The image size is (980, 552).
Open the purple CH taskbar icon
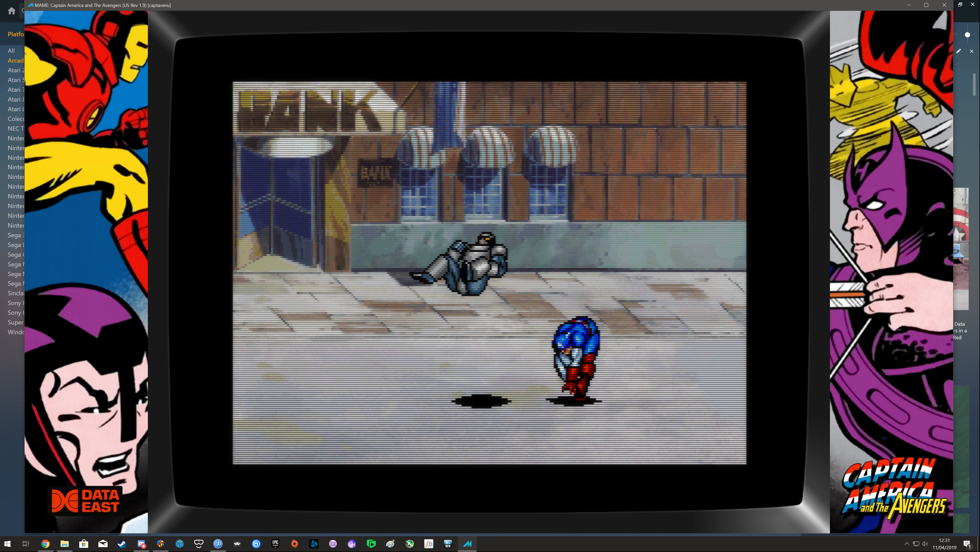point(352,544)
